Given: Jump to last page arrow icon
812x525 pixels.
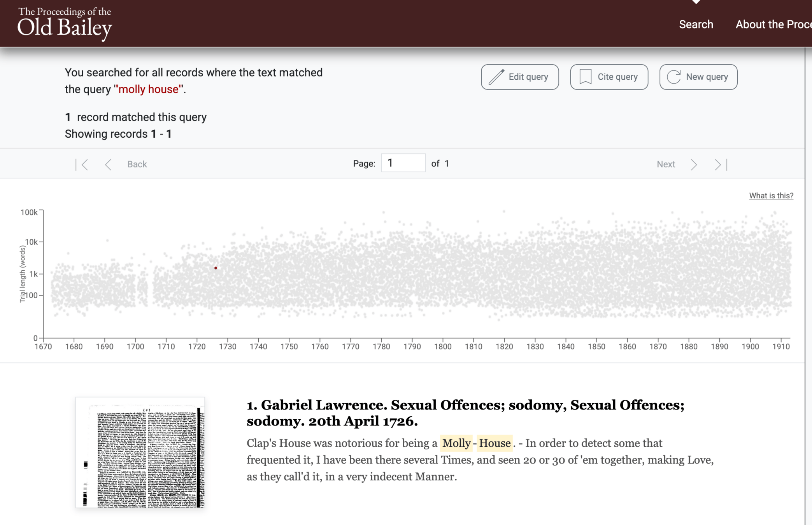Looking at the screenshot, I should (x=721, y=164).
